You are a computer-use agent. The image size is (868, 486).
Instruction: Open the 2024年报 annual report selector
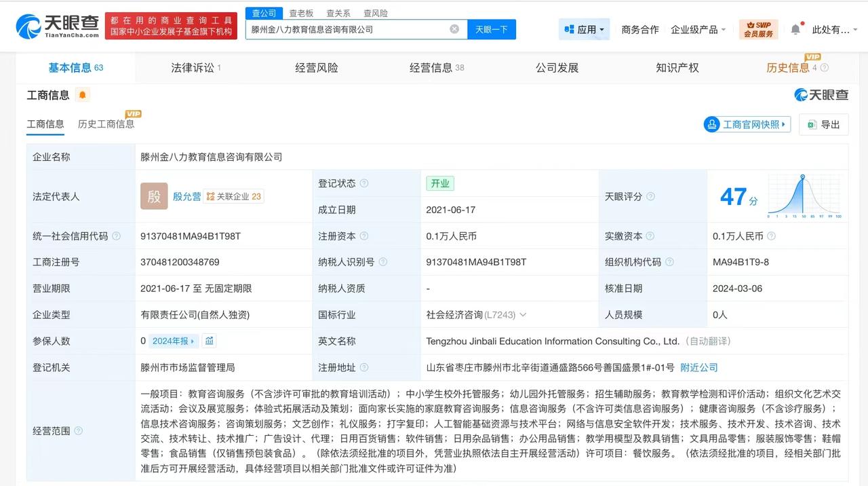pyautogui.click(x=174, y=341)
